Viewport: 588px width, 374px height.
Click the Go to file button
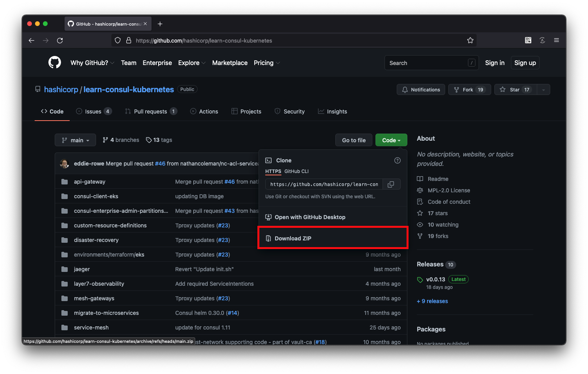coord(353,140)
